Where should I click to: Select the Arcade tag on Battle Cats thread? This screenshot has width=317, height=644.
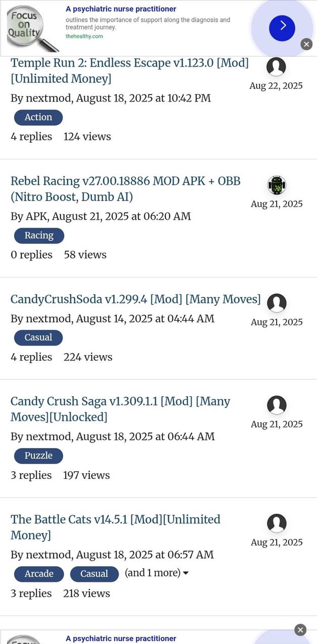pyautogui.click(x=38, y=573)
